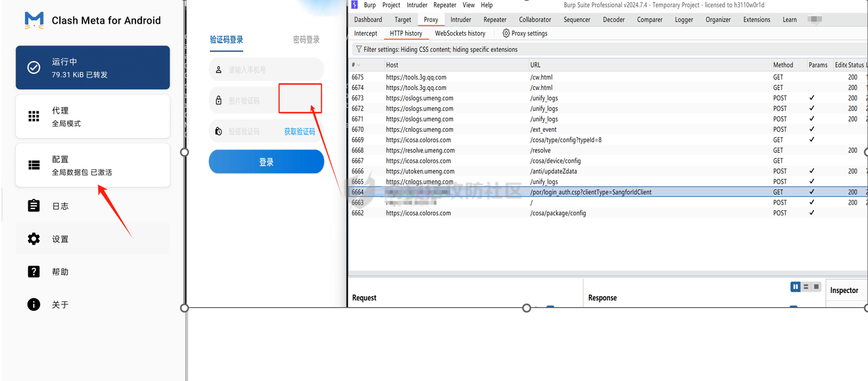Click the 获取验证码 link
This screenshot has width=868, height=381.
click(299, 131)
